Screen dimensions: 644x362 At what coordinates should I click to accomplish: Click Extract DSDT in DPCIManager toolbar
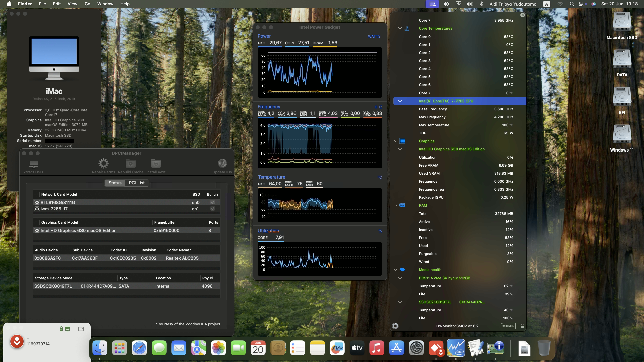[x=33, y=166]
